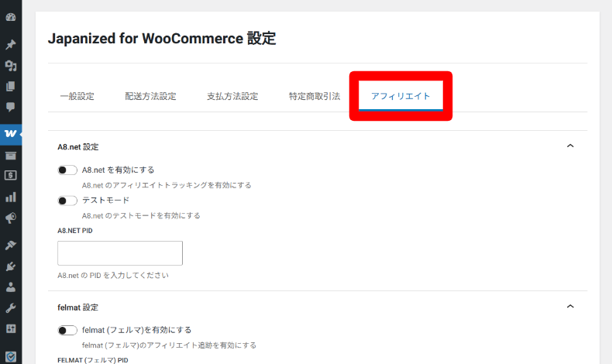Open the Appearance paintbrush icon
The image size is (612, 364).
11,245
